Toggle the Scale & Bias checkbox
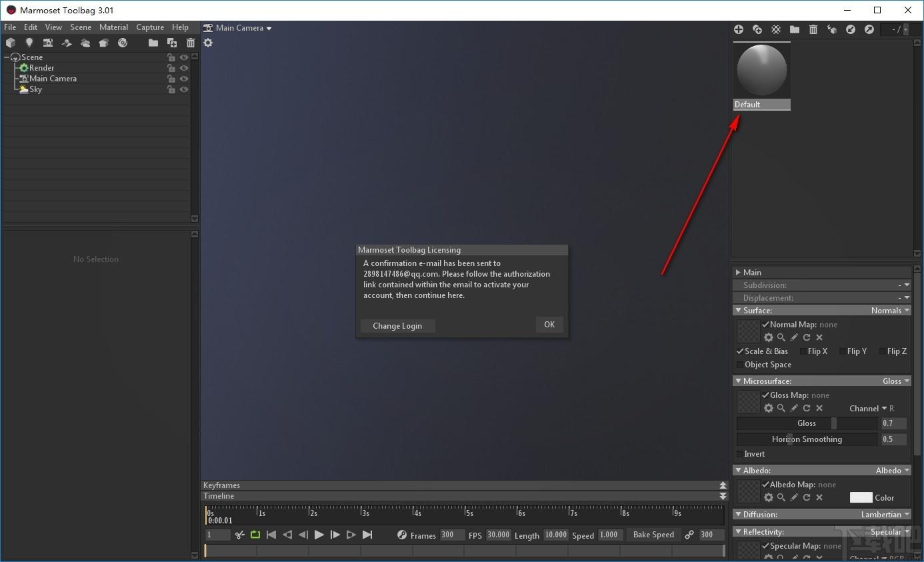 click(x=740, y=351)
